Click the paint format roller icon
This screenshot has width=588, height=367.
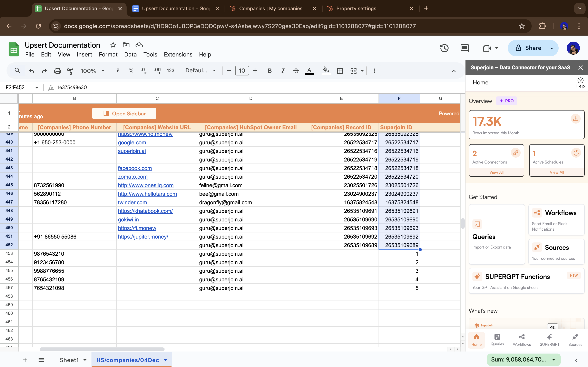pyautogui.click(x=70, y=71)
